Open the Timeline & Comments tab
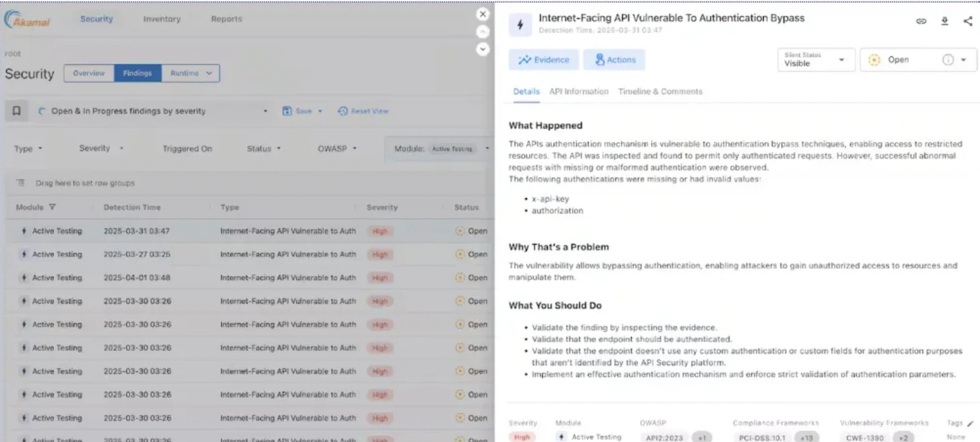The image size is (980, 442). pyautogui.click(x=660, y=91)
